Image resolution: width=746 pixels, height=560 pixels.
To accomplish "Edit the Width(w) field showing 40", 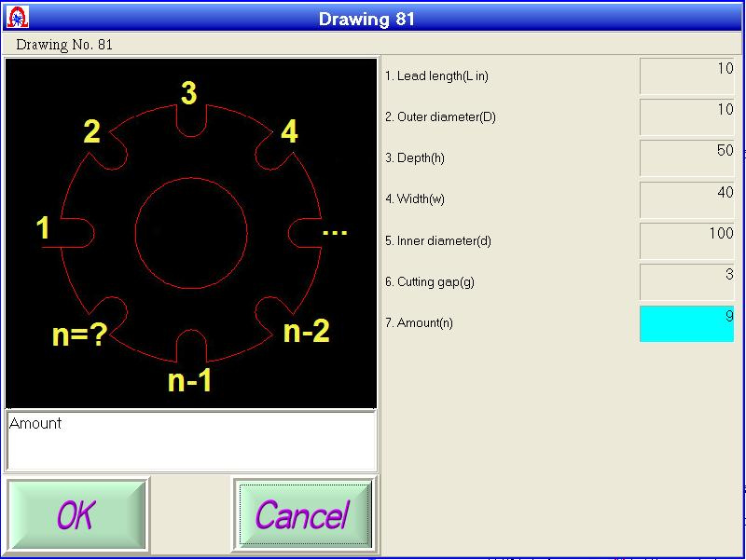I will pyautogui.click(x=686, y=199).
